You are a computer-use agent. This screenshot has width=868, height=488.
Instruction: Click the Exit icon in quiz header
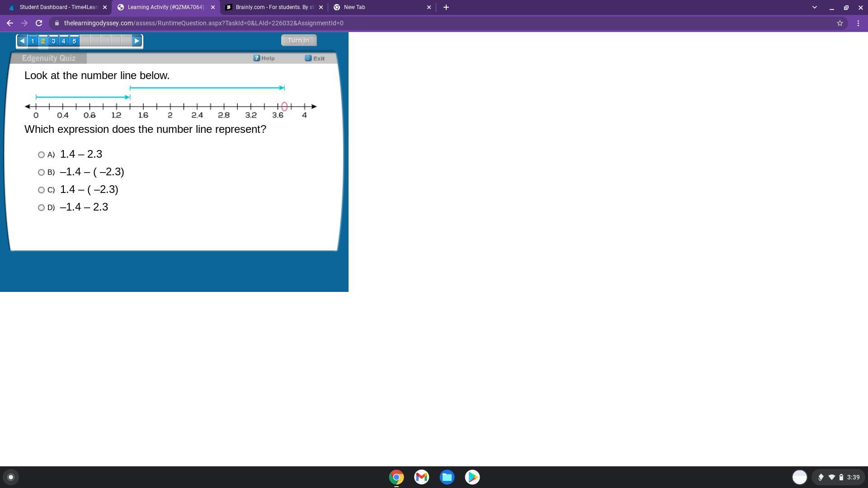pyautogui.click(x=308, y=58)
